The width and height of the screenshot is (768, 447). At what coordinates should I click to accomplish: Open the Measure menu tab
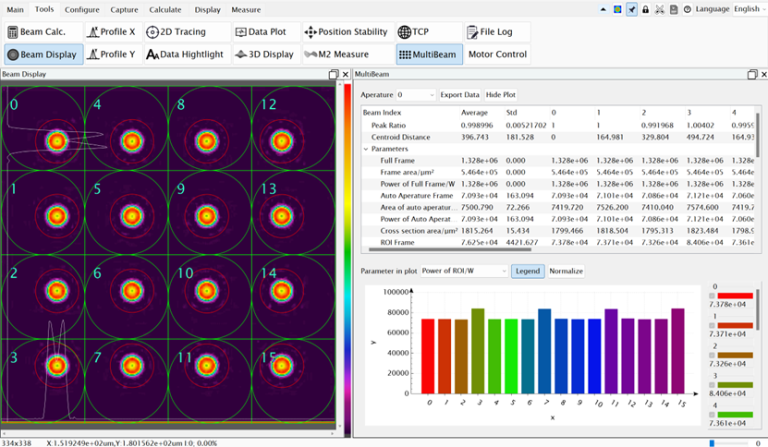(x=246, y=9)
